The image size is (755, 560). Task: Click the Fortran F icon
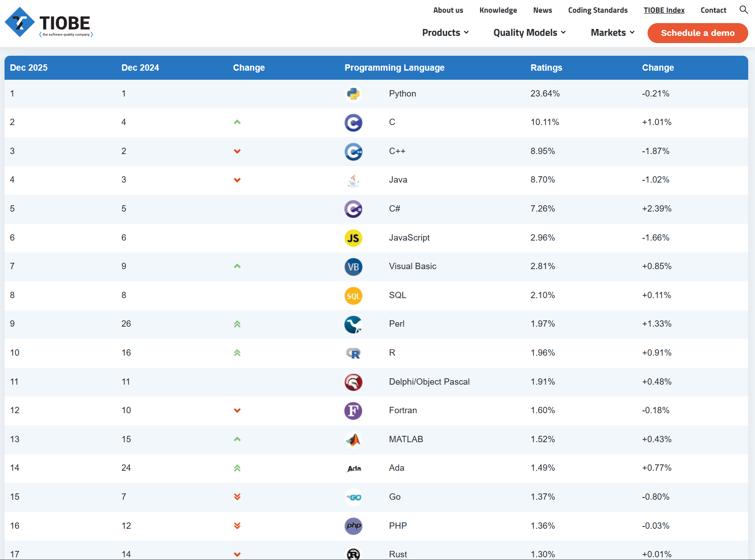353,411
